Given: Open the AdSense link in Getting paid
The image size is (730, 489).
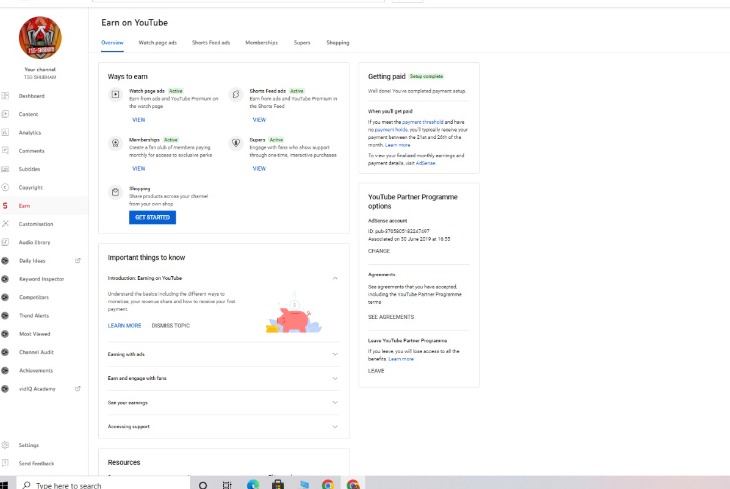Looking at the screenshot, I should [426, 163].
